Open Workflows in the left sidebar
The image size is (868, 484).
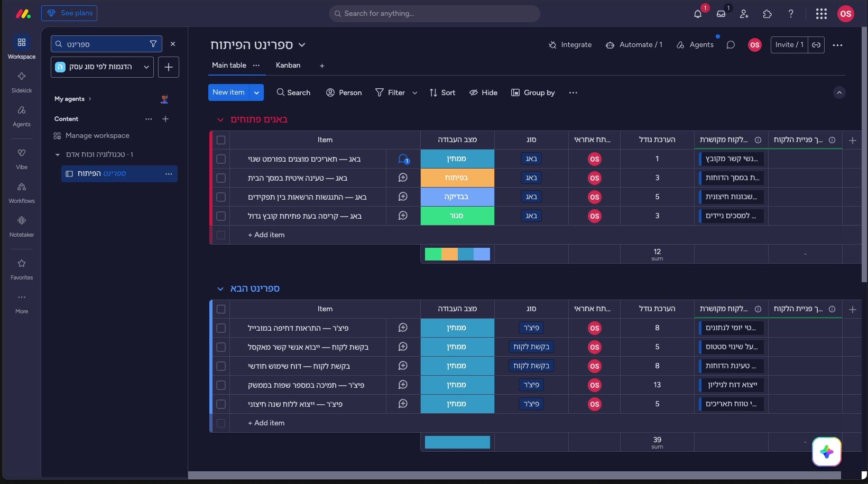(22, 192)
